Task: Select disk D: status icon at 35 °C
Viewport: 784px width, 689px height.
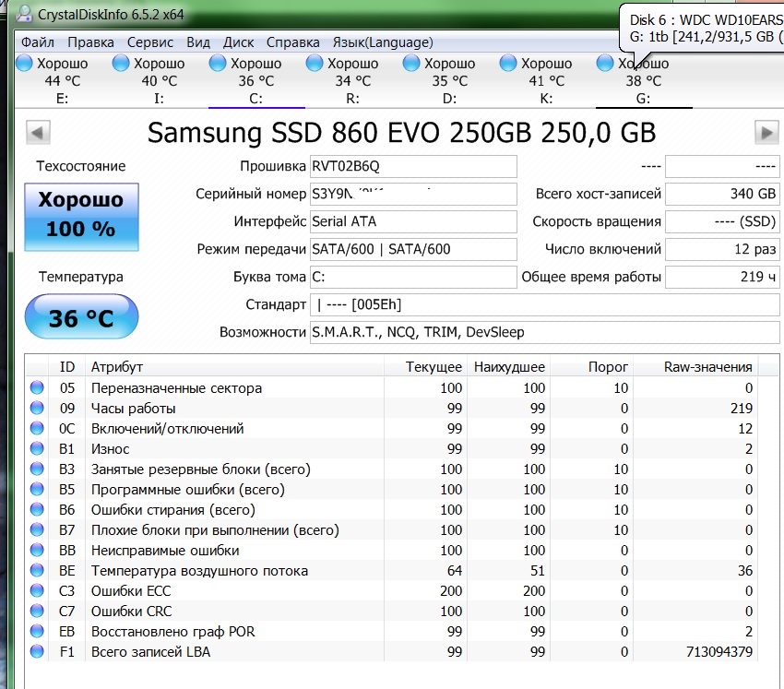Action: 411,63
